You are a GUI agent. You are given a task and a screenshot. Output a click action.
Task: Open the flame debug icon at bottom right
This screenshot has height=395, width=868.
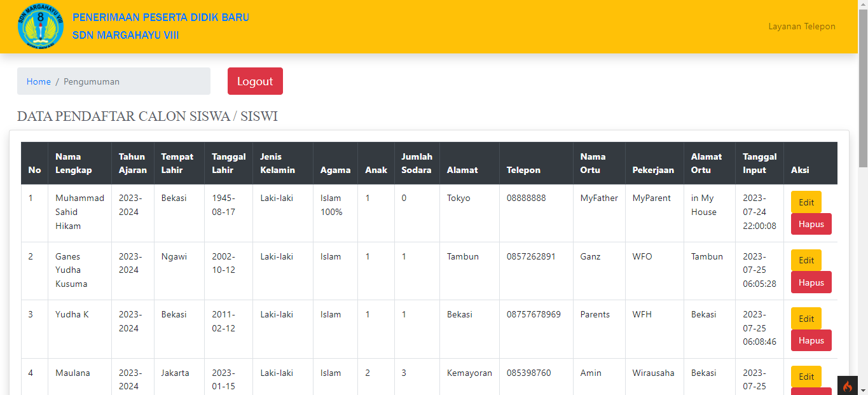click(x=847, y=385)
